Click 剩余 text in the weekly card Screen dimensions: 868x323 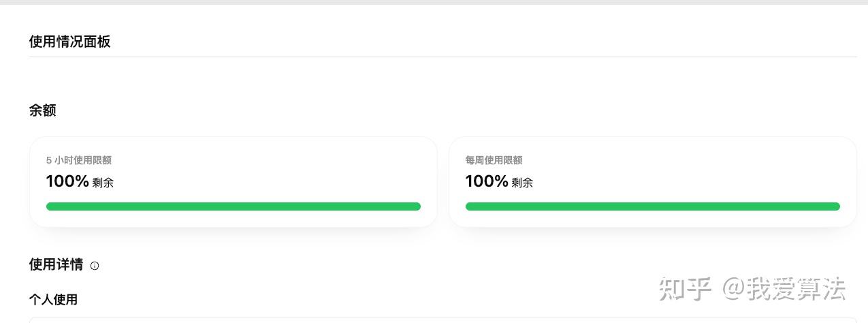pos(522,183)
